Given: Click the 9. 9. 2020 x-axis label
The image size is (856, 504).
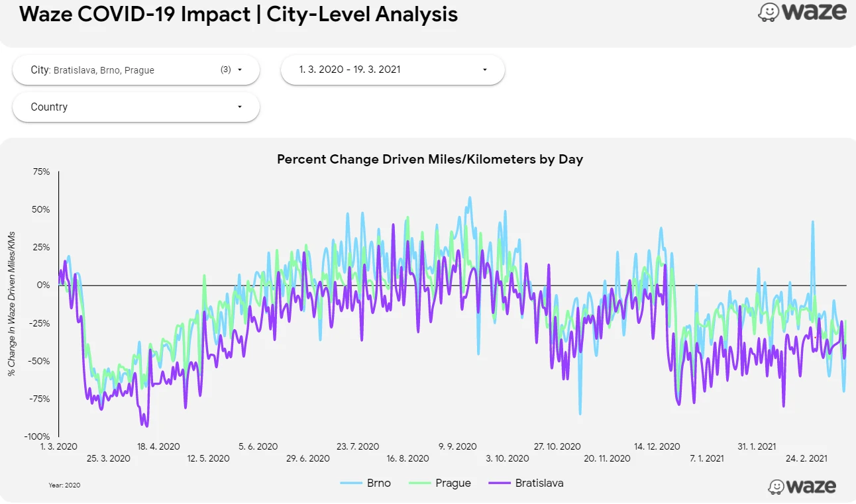Looking at the screenshot, I should pos(457,446).
